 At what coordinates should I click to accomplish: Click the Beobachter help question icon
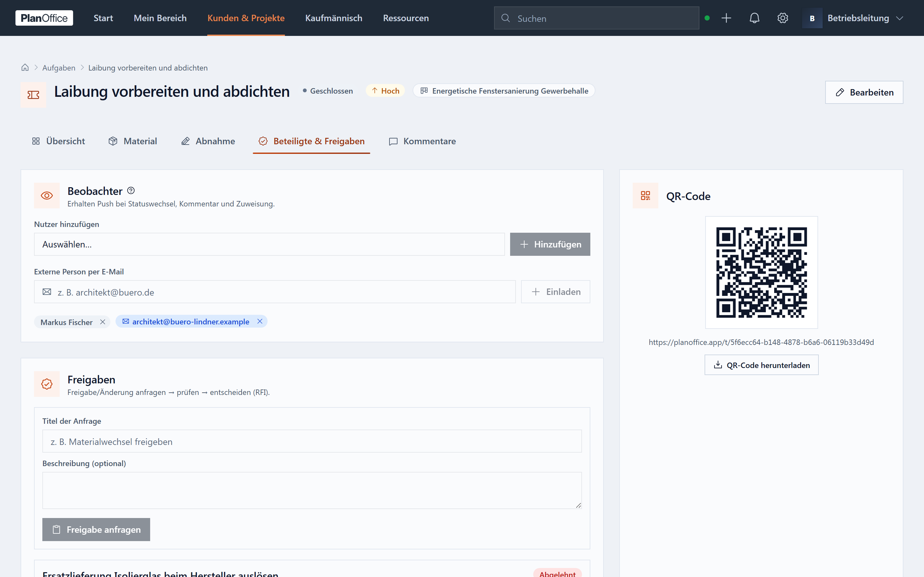(x=131, y=190)
